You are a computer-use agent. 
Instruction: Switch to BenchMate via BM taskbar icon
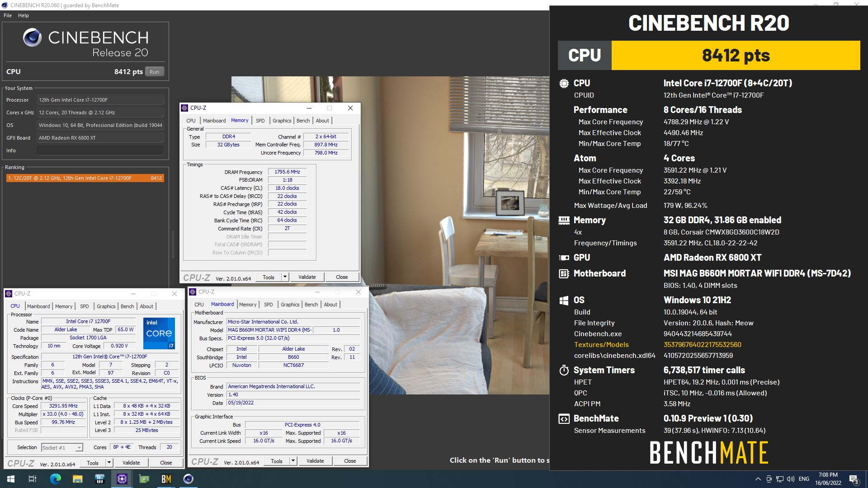click(166, 479)
